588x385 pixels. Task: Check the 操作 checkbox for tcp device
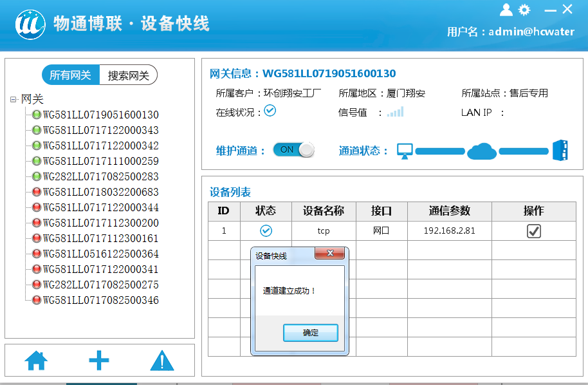[533, 231]
